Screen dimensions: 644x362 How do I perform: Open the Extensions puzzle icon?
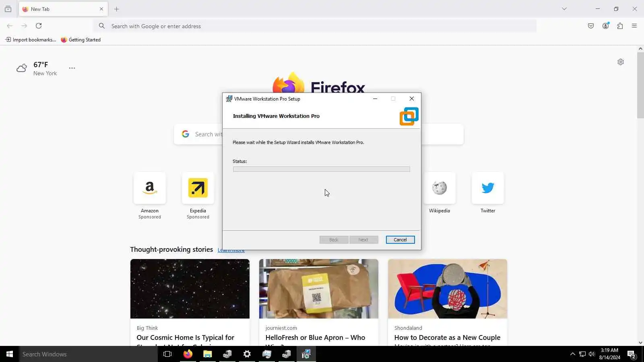point(620,26)
